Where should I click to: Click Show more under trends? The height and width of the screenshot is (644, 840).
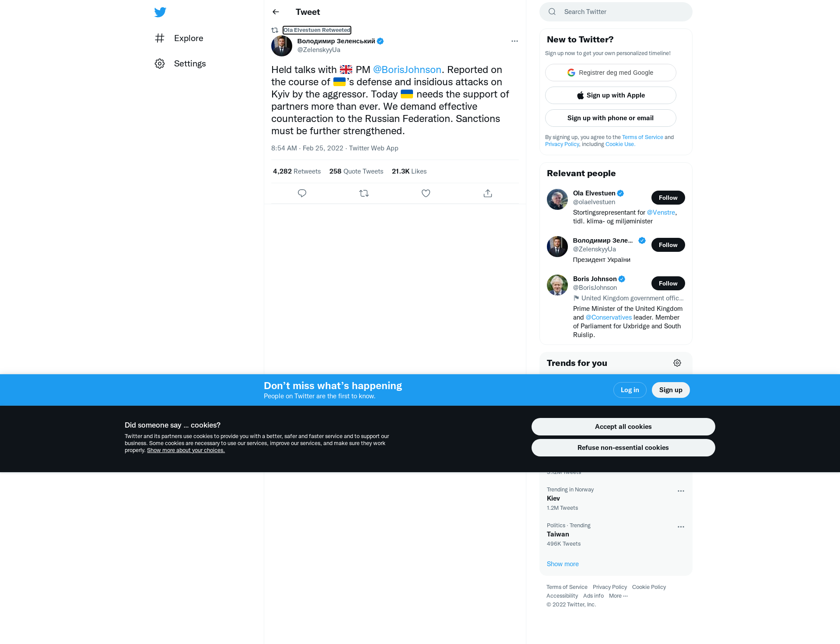[x=563, y=564]
